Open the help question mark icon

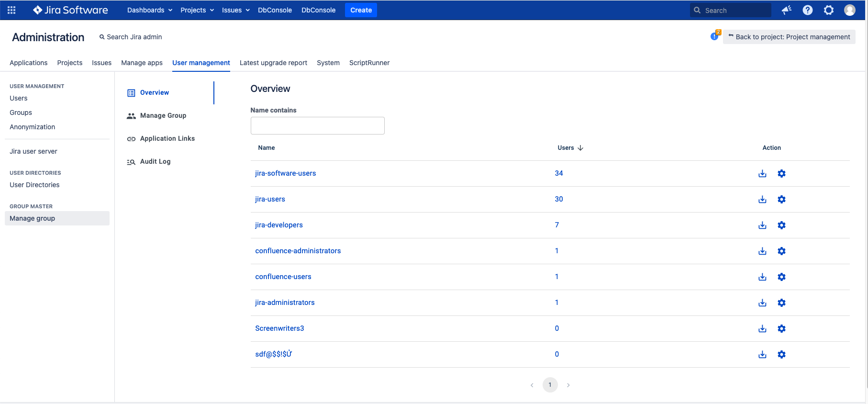pyautogui.click(x=808, y=10)
